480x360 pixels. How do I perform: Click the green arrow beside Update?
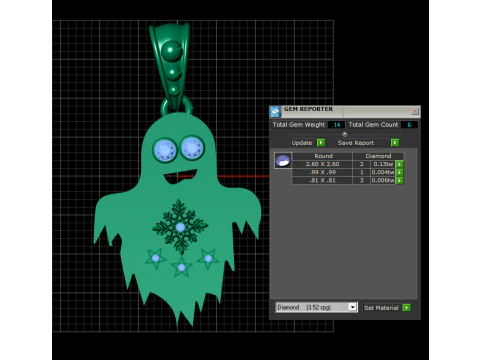321,143
